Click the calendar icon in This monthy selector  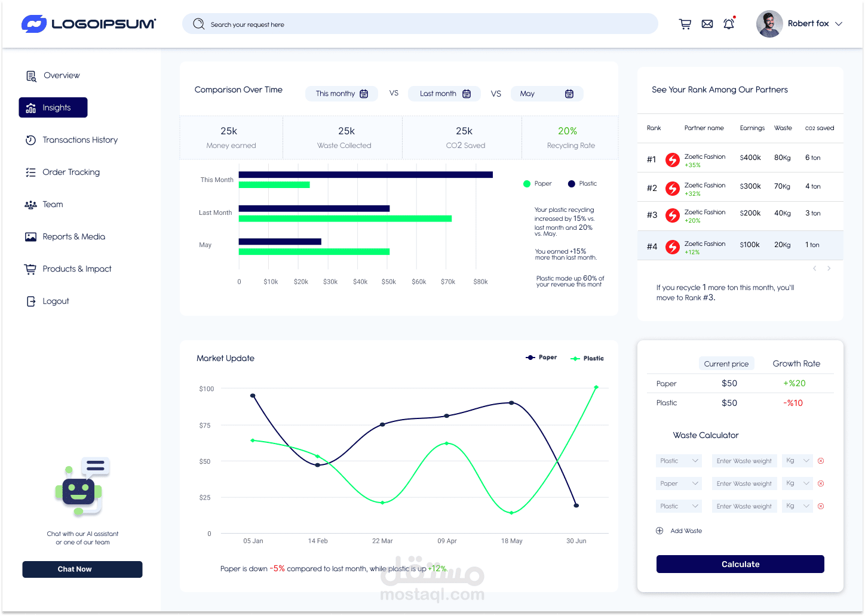tap(364, 94)
